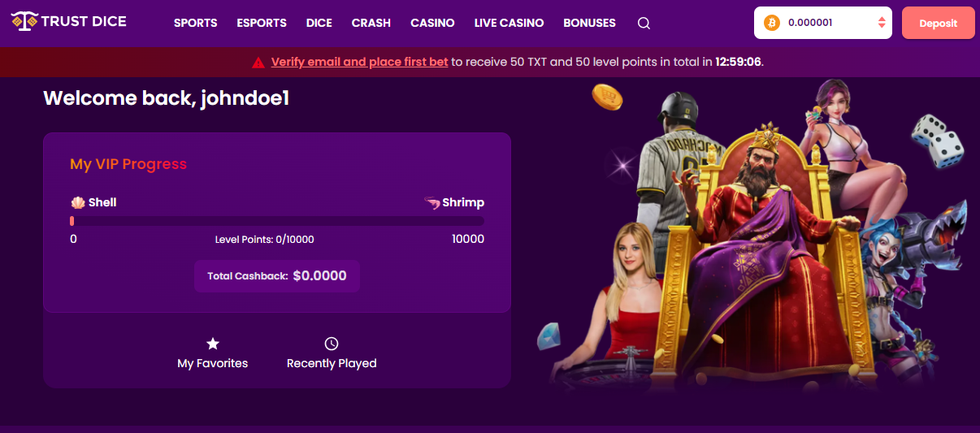Open the search magnifier icon

pyautogui.click(x=644, y=24)
